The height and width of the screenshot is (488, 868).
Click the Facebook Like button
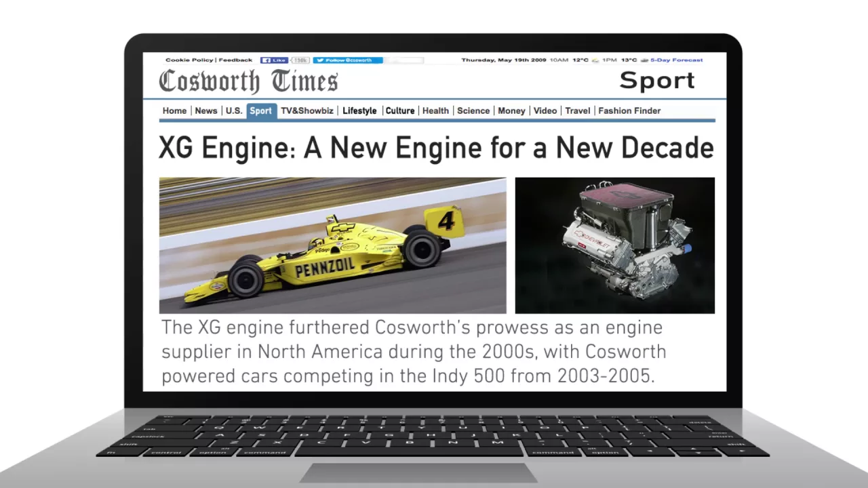(275, 60)
